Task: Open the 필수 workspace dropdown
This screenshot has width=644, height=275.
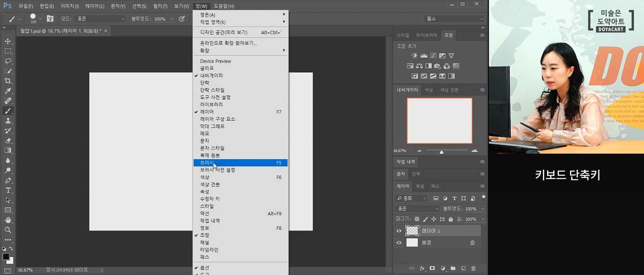Action: (454, 19)
